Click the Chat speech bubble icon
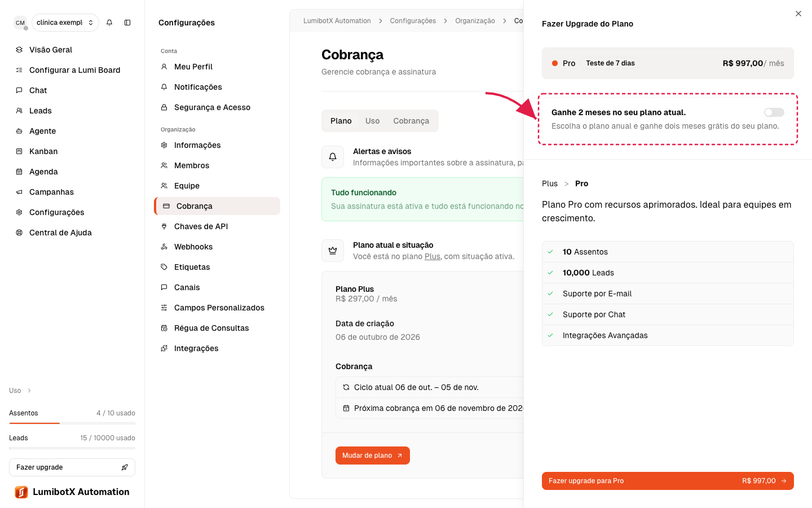 pyautogui.click(x=19, y=90)
